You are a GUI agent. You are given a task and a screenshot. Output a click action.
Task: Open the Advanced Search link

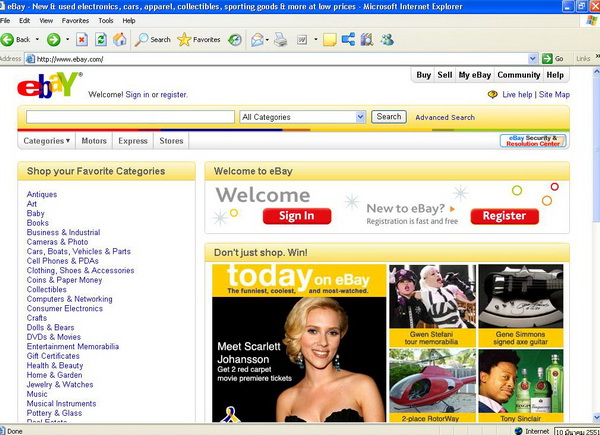coord(445,117)
